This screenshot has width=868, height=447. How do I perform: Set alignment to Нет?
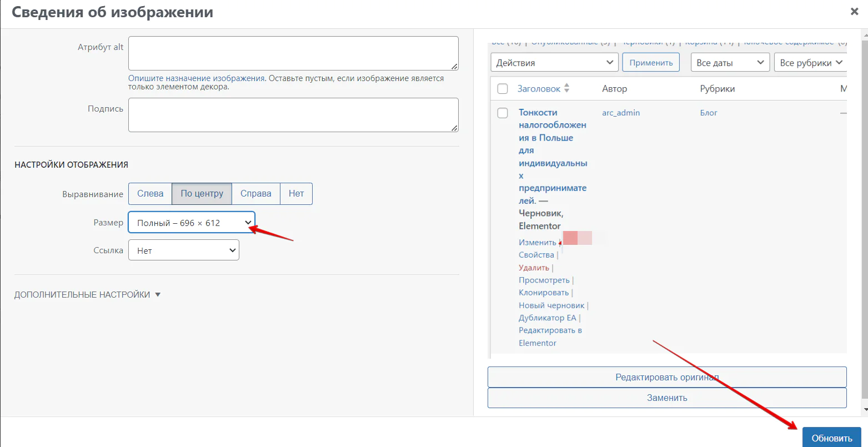(296, 194)
